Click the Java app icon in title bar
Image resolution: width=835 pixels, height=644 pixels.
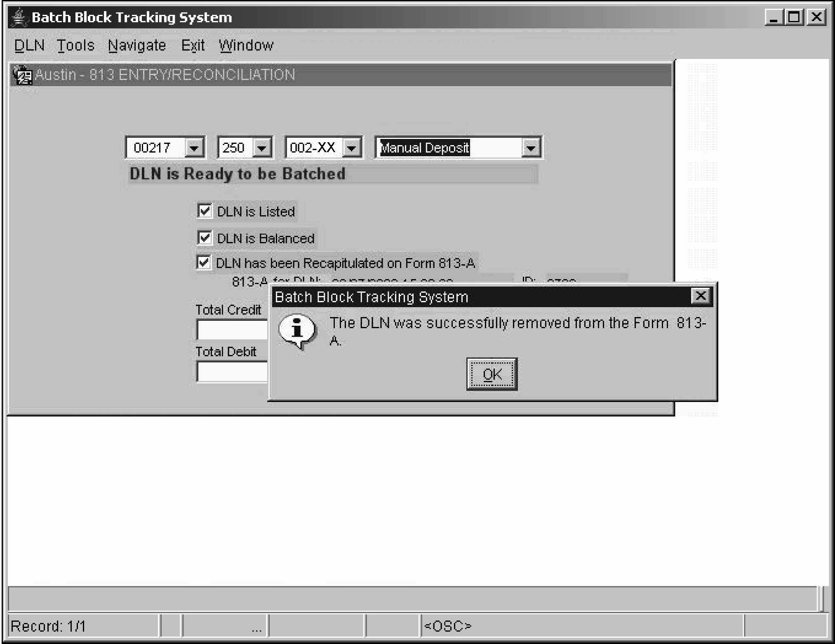click(19, 17)
